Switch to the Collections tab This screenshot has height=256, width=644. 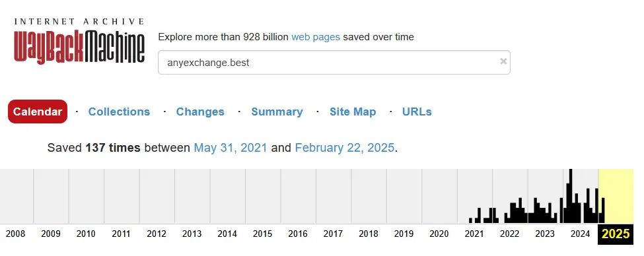point(119,112)
